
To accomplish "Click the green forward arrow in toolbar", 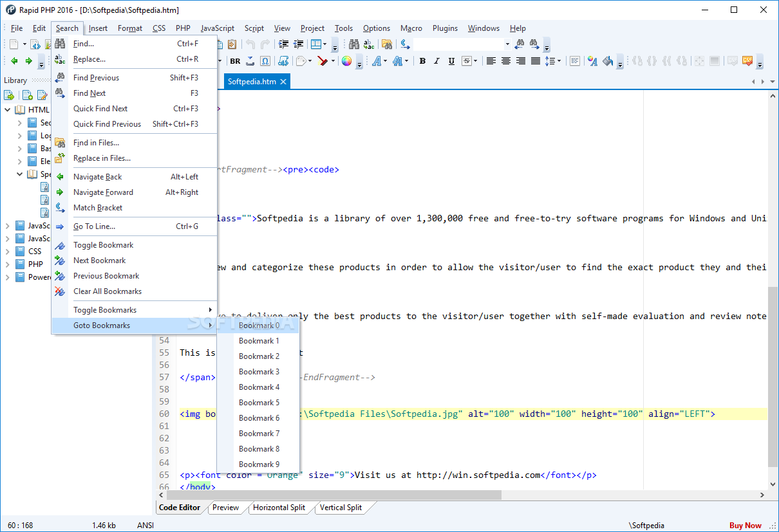I will [x=28, y=61].
